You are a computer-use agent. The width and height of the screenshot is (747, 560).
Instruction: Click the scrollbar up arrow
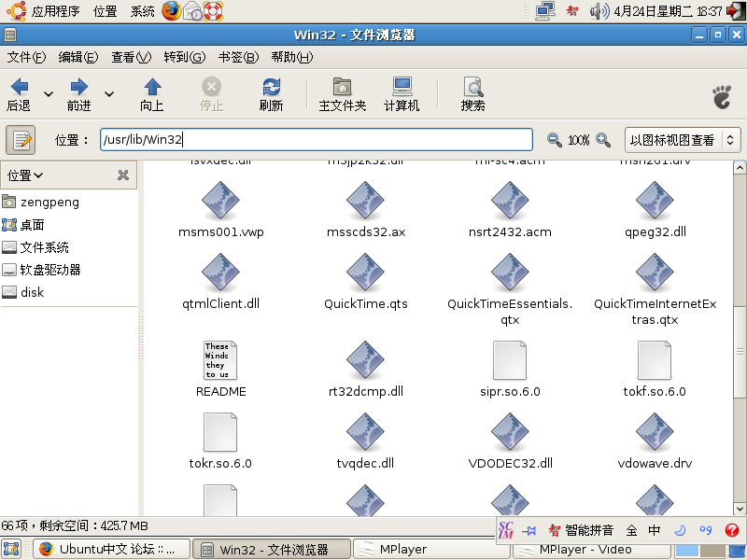pos(740,168)
